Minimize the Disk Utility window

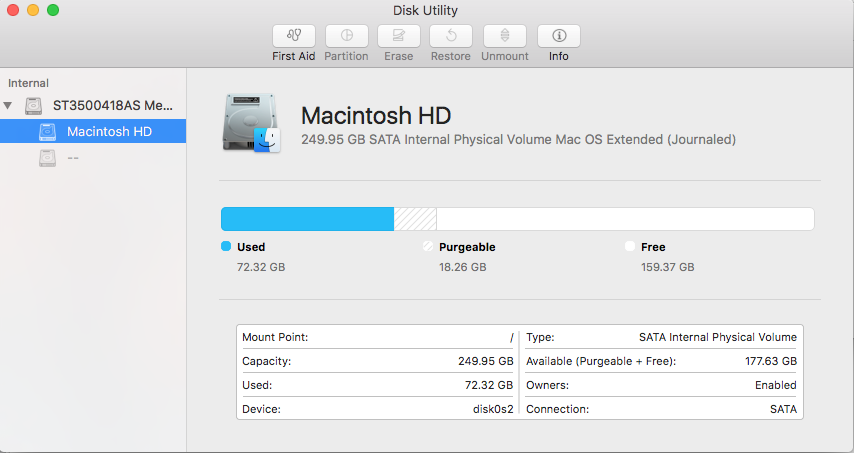(33, 10)
